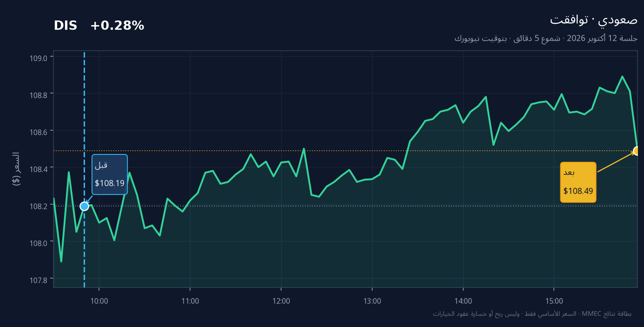Click the blue 'before' price marker dot
The height and width of the screenshot is (327, 644).
coord(84,206)
